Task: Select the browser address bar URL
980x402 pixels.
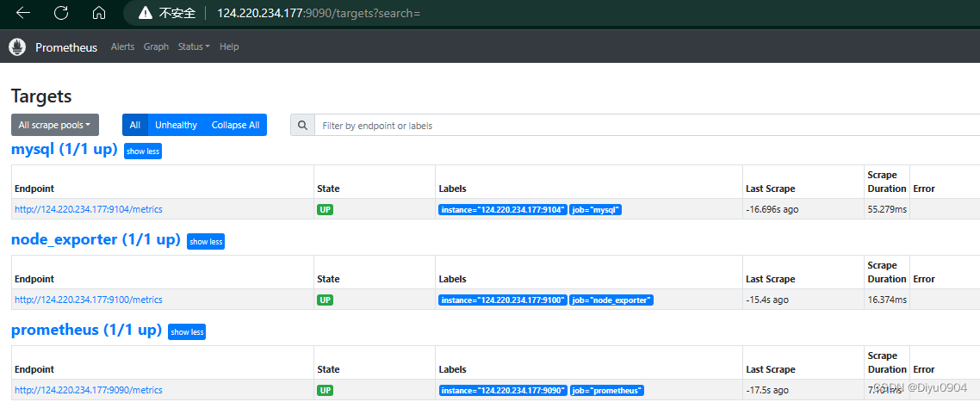Action: pos(318,13)
